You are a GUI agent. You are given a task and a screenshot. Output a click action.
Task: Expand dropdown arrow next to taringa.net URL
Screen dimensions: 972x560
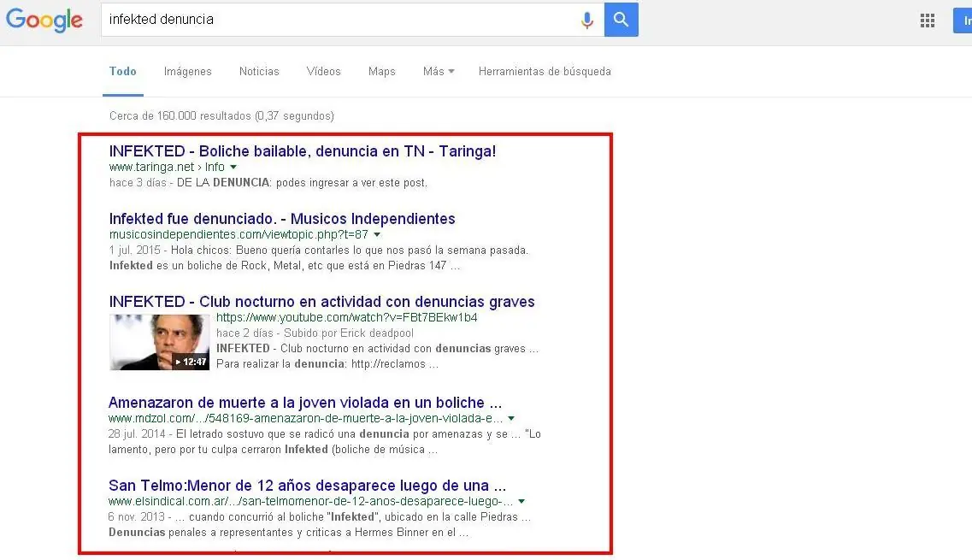click(233, 167)
